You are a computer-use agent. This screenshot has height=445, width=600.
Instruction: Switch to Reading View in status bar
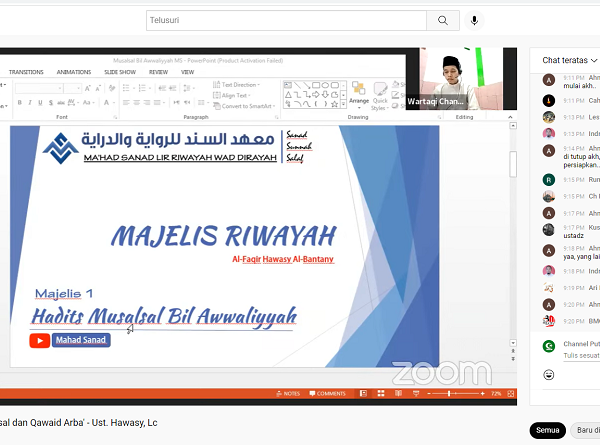(398, 393)
